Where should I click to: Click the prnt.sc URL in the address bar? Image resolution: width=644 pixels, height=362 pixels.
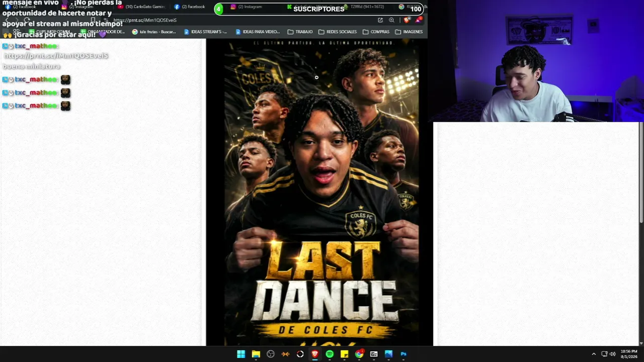(145, 20)
